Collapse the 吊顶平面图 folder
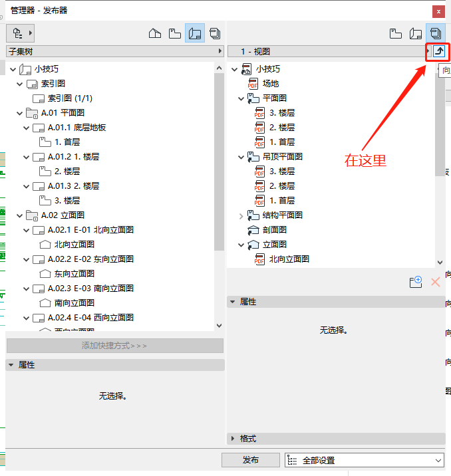 tap(241, 157)
